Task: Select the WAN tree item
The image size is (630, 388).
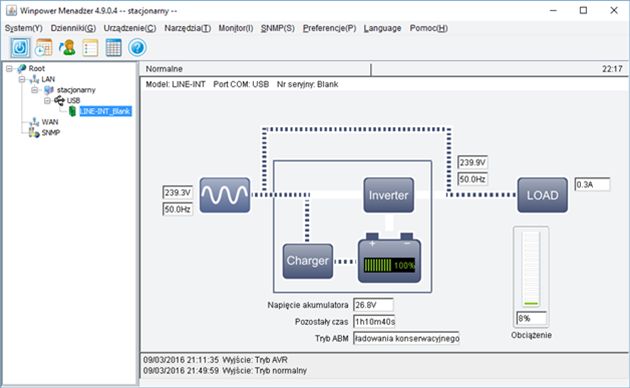Action: point(50,122)
